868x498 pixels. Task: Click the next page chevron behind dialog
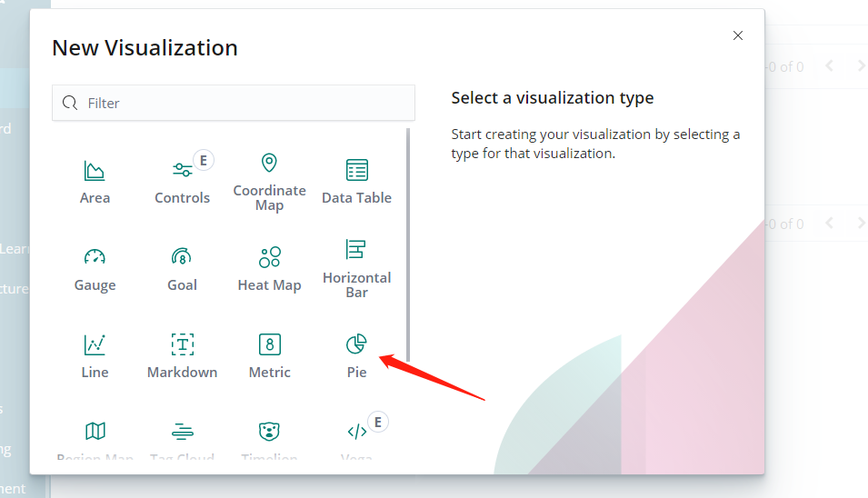click(861, 66)
